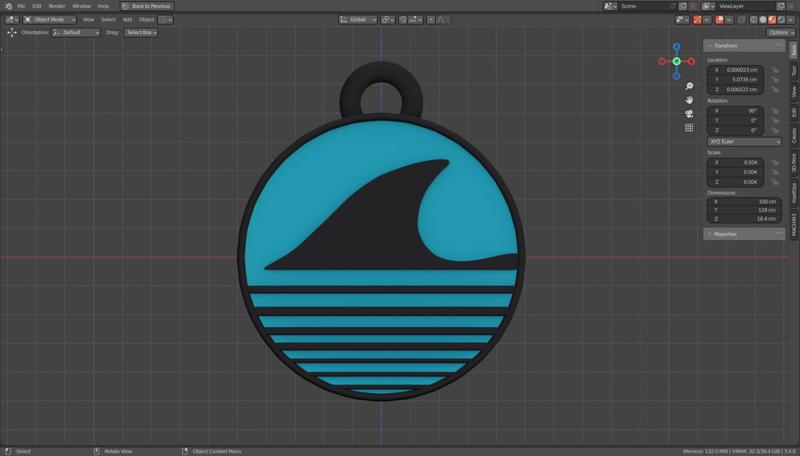Open the shading options dropdown arrow

(791, 19)
